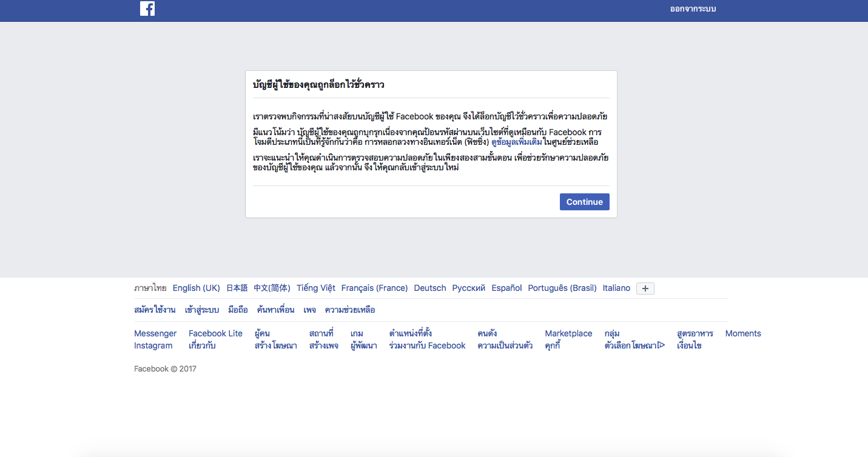Switch language to Deutsch

[x=430, y=288]
